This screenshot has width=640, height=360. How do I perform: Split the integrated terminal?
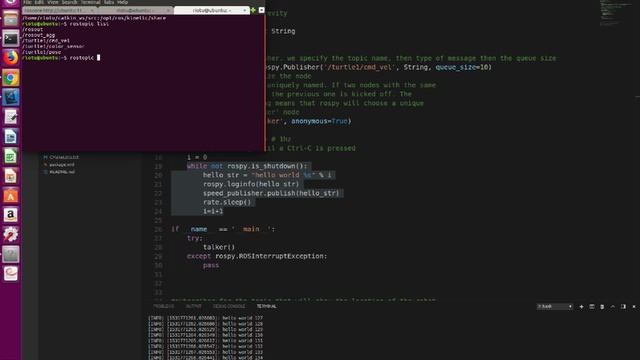pyautogui.click(x=592, y=307)
